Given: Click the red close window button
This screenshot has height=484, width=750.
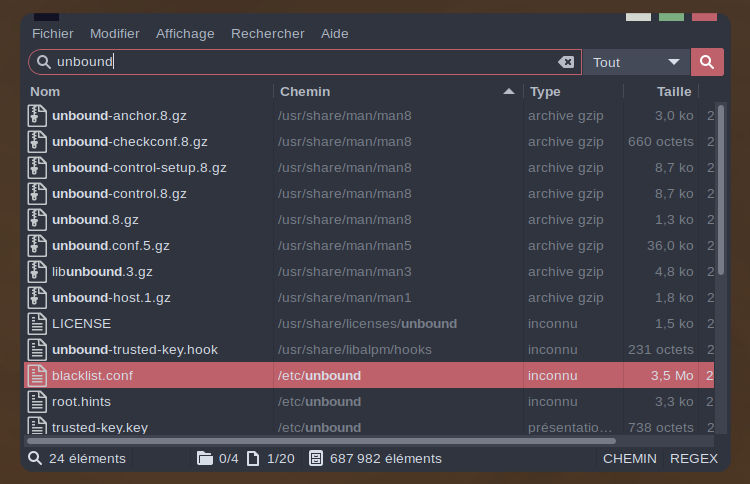Looking at the screenshot, I should (x=704, y=17).
